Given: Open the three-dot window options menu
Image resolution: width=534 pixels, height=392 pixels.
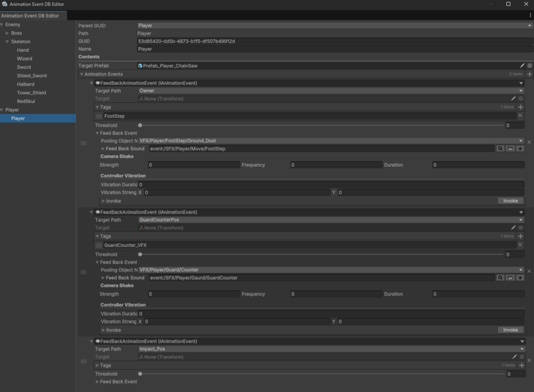Looking at the screenshot, I should point(530,16).
